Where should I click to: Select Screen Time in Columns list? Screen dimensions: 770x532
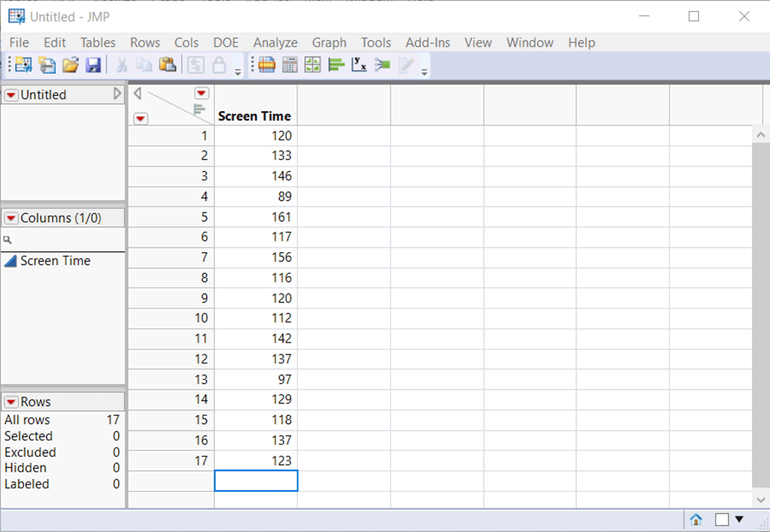55,261
